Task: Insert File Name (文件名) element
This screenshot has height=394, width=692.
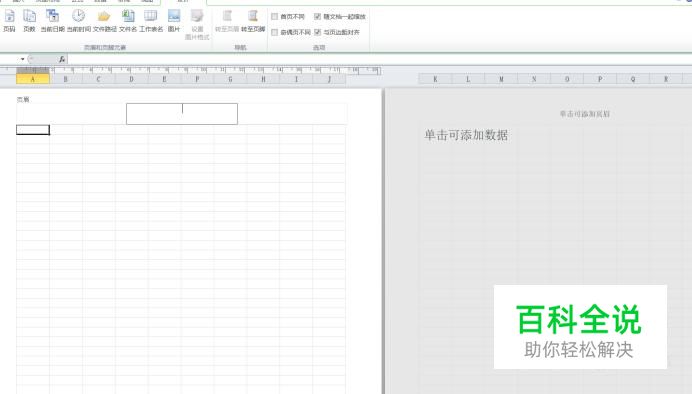Action: pos(128,21)
